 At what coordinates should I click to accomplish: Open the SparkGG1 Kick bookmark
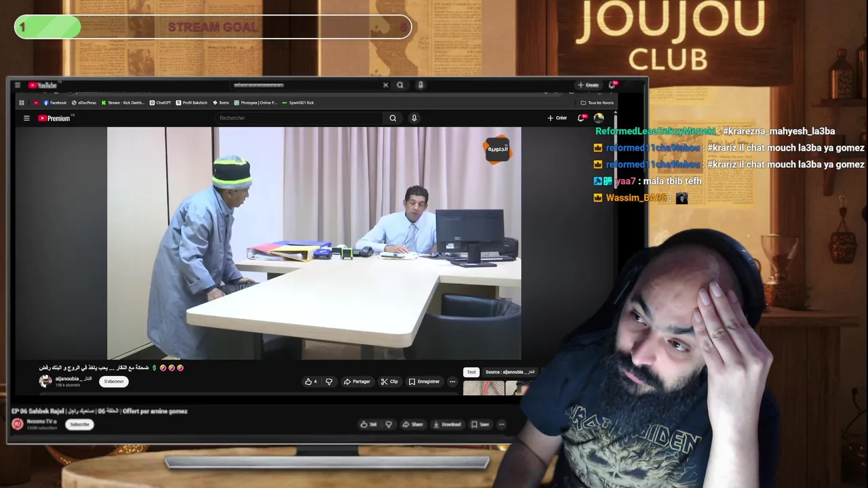pyautogui.click(x=298, y=102)
